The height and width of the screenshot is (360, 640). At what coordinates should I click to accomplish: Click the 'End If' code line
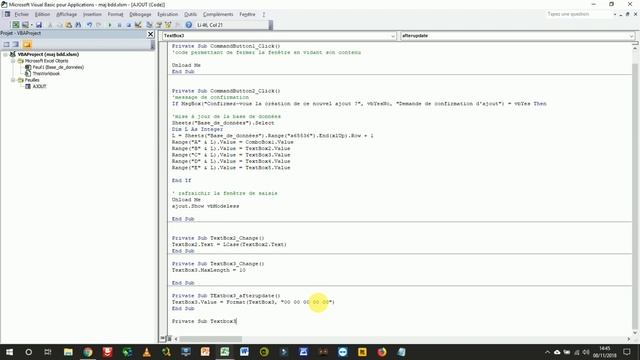181,180
